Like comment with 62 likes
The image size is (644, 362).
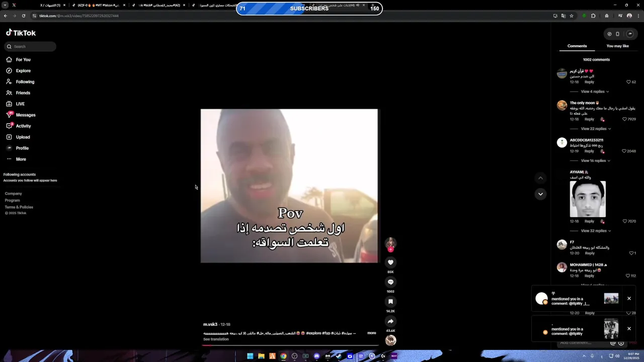coord(629,82)
